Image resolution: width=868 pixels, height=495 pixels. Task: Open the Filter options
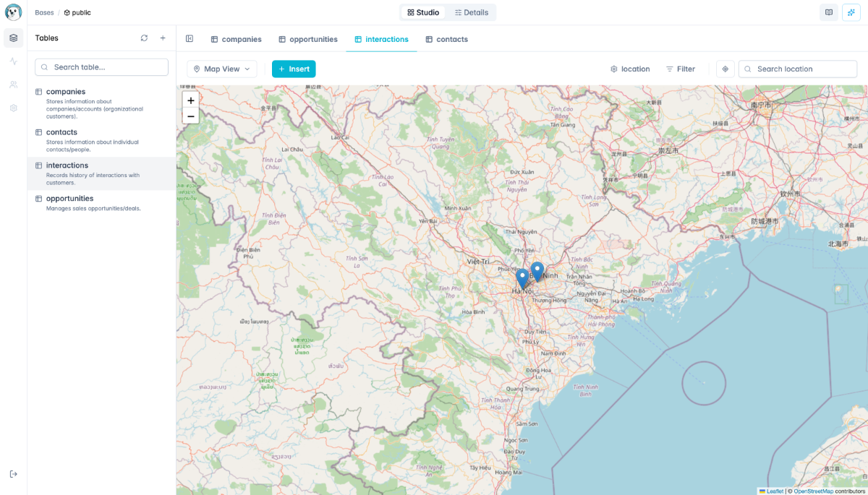681,69
